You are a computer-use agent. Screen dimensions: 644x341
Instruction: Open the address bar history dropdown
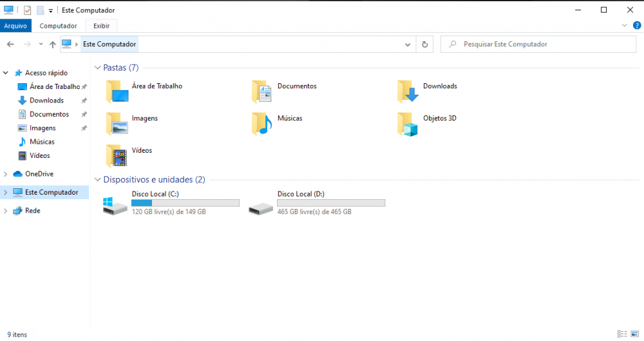coord(408,44)
